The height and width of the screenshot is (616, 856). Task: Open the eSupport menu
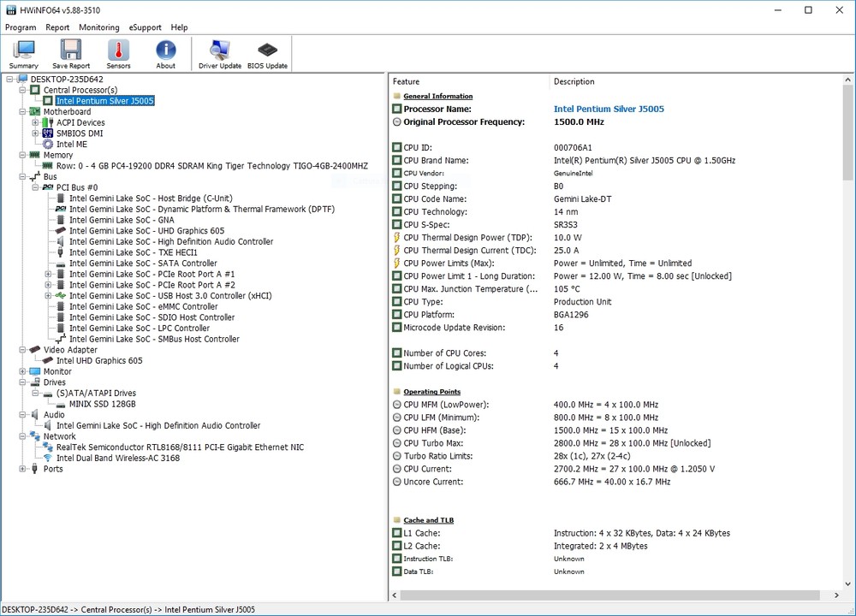click(x=146, y=27)
